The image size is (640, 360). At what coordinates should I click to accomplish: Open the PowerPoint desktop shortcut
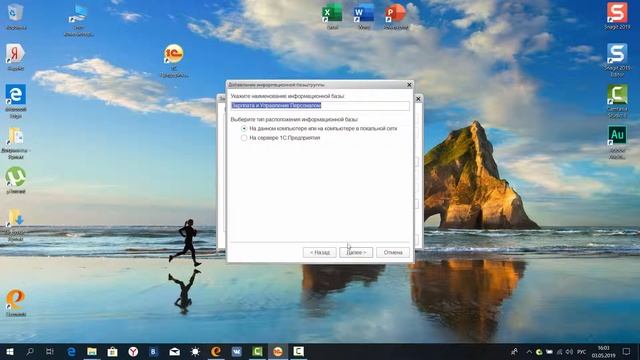[396, 16]
